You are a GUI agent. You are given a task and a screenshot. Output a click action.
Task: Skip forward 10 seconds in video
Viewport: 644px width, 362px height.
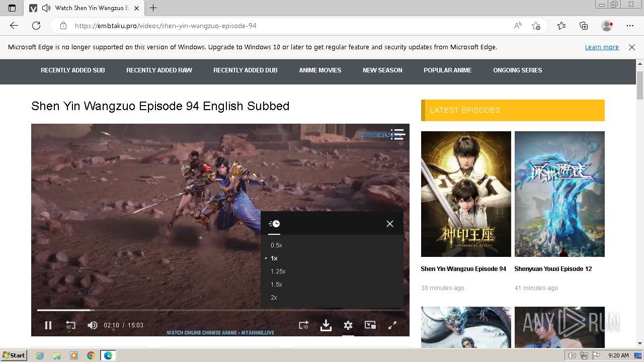coord(303,325)
